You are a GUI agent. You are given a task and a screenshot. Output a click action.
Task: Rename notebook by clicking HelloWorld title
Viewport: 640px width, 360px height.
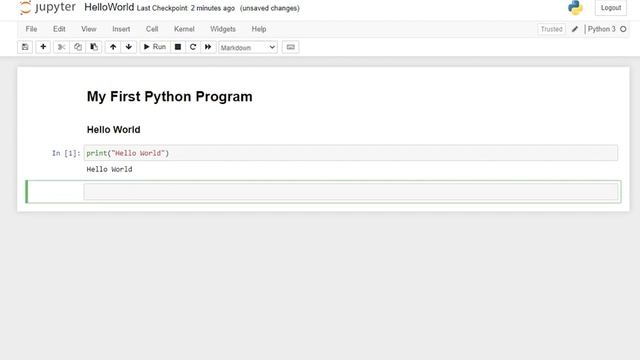point(109,7)
